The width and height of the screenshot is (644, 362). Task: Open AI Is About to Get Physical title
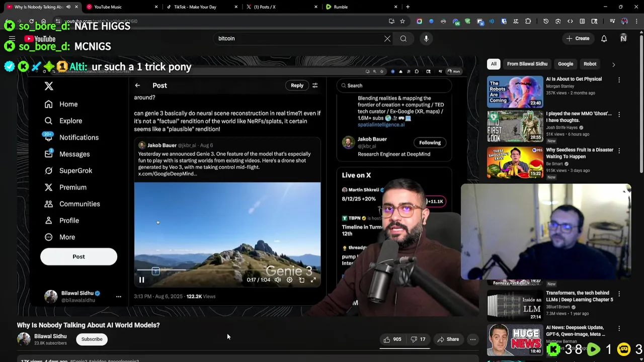pyautogui.click(x=574, y=79)
